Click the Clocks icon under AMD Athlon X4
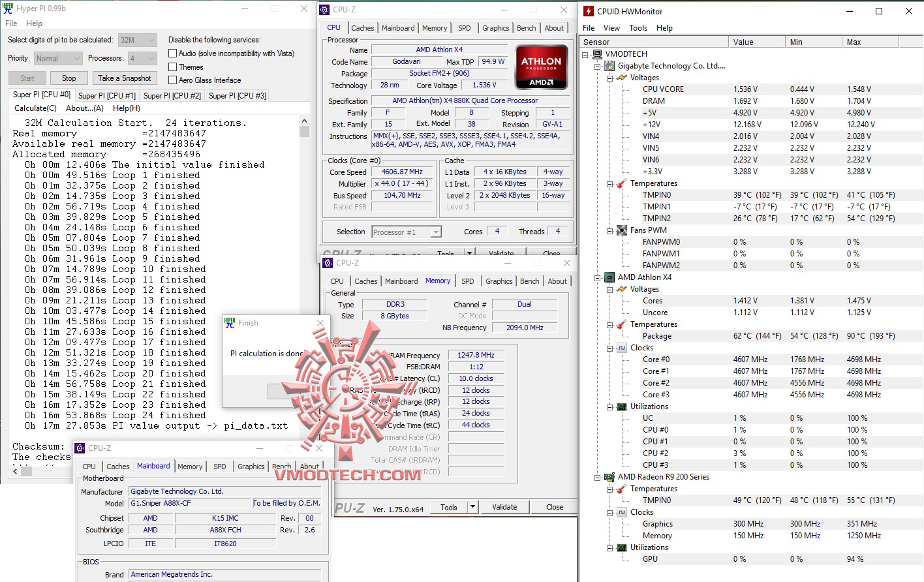 [622, 348]
